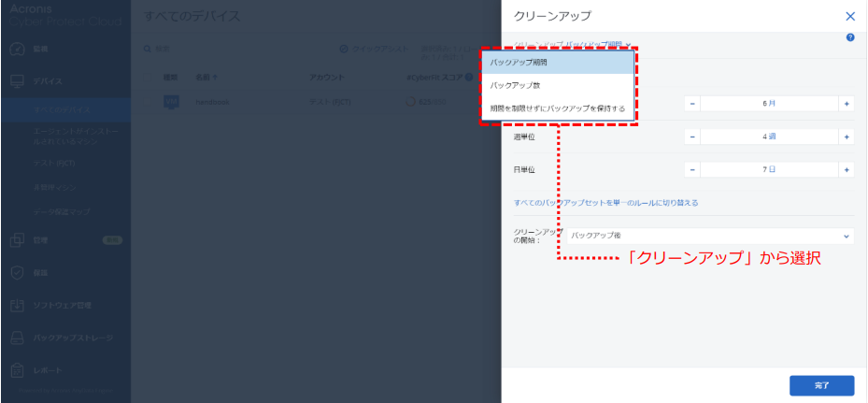Increase the 7 日 daily retention value
868x403 pixels.
point(847,170)
